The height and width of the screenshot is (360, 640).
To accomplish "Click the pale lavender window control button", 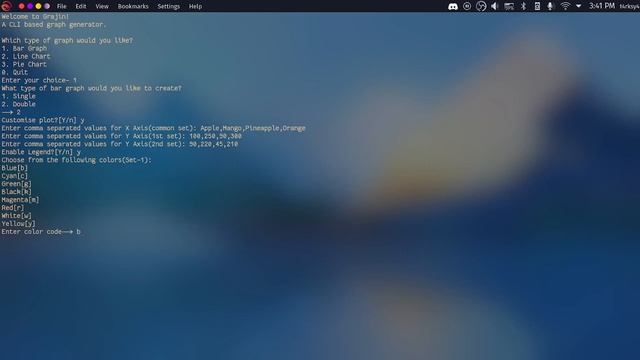I will pos(47,6).
